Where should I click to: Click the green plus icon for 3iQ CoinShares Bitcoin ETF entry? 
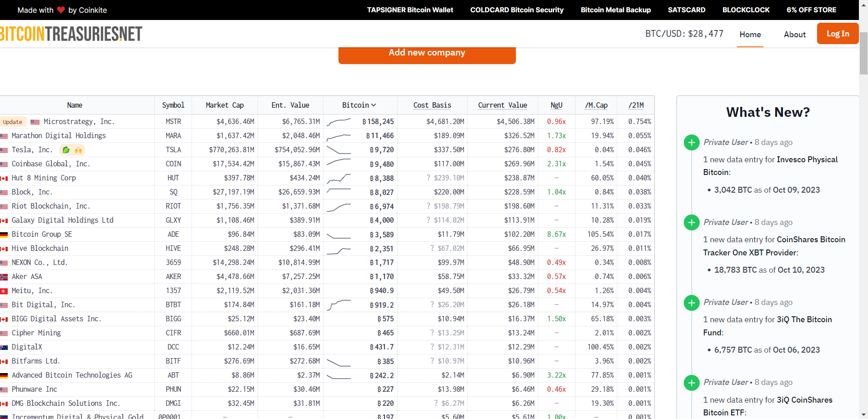click(x=691, y=383)
